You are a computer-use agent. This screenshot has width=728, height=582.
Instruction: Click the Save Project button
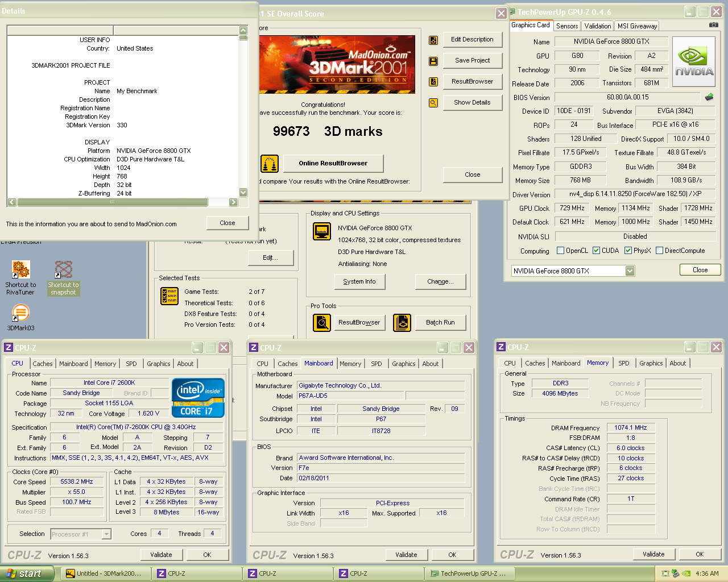[472, 60]
